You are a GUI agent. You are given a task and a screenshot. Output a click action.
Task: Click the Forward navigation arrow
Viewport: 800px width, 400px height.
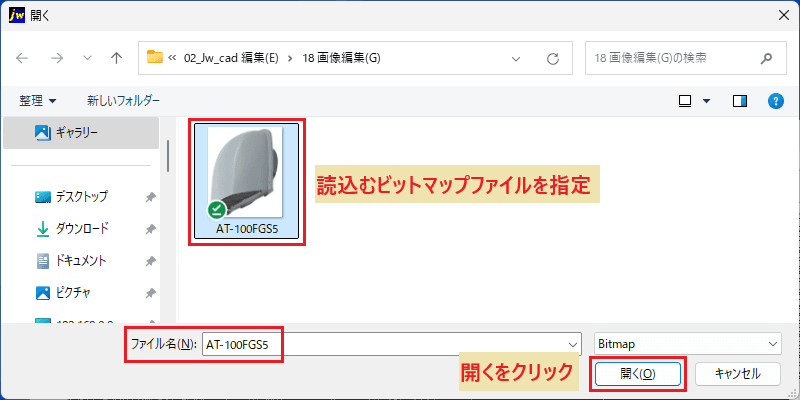(x=57, y=58)
